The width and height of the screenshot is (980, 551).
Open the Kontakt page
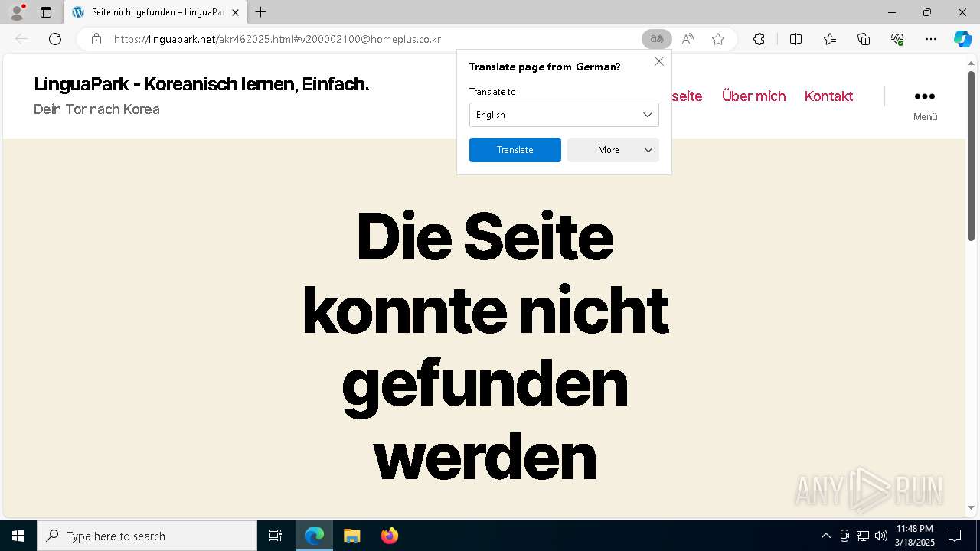pos(828,96)
